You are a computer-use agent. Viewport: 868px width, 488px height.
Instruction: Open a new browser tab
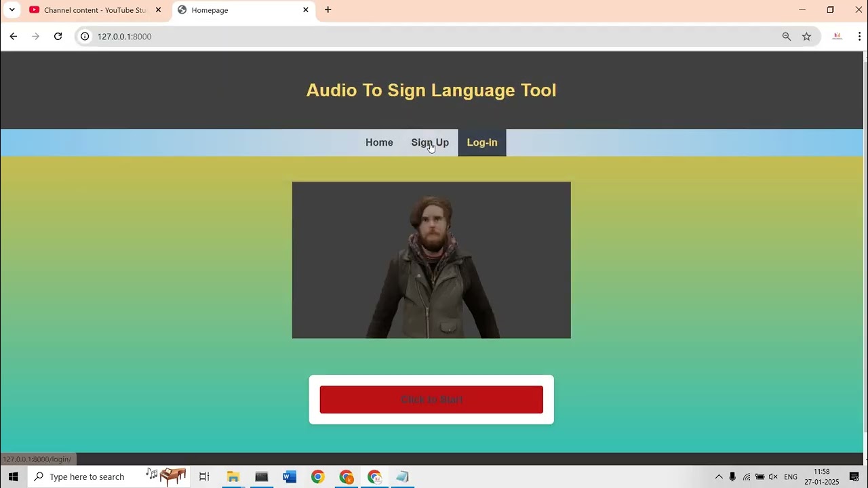coord(328,10)
